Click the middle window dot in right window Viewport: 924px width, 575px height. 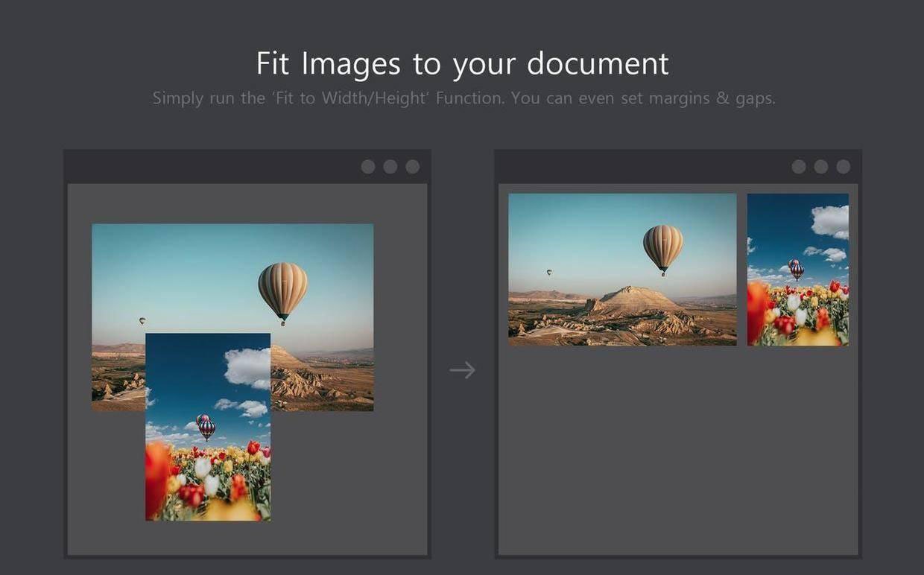pyautogui.click(x=821, y=167)
